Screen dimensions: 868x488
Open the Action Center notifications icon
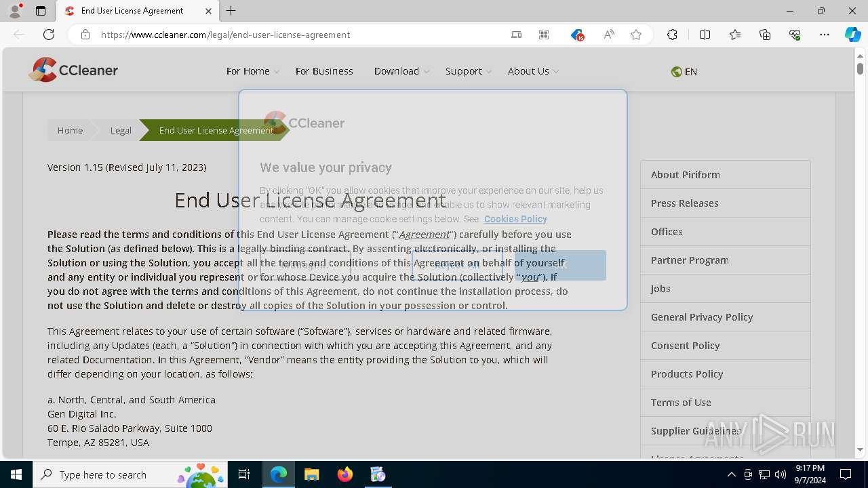(x=846, y=474)
